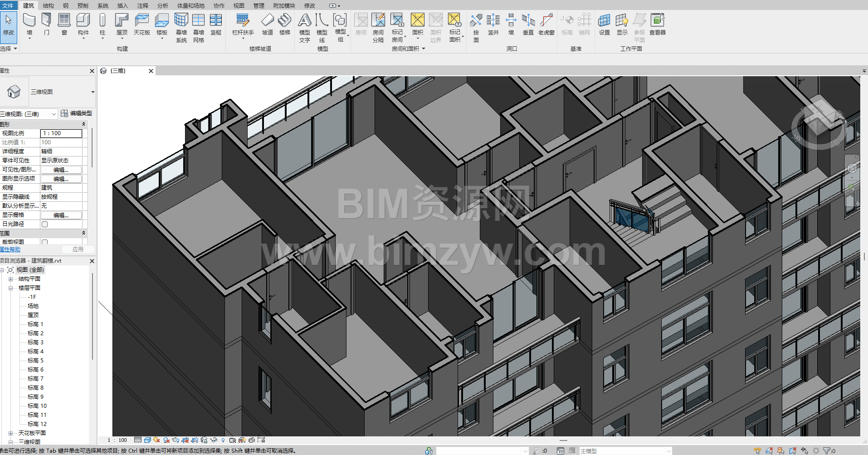Screen dimensions: 868x455
Task: Open the 模型文字 (Model Text) tool
Action: [304, 27]
